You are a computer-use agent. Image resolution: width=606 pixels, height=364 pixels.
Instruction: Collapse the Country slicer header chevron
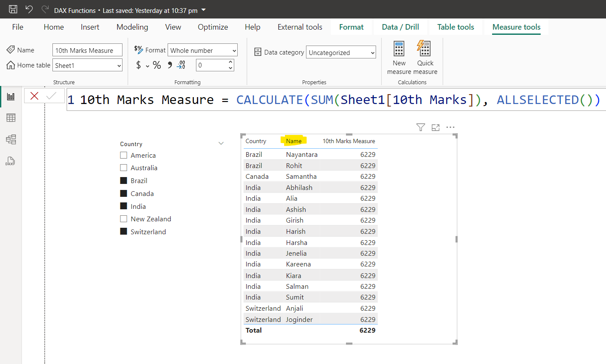click(221, 143)
